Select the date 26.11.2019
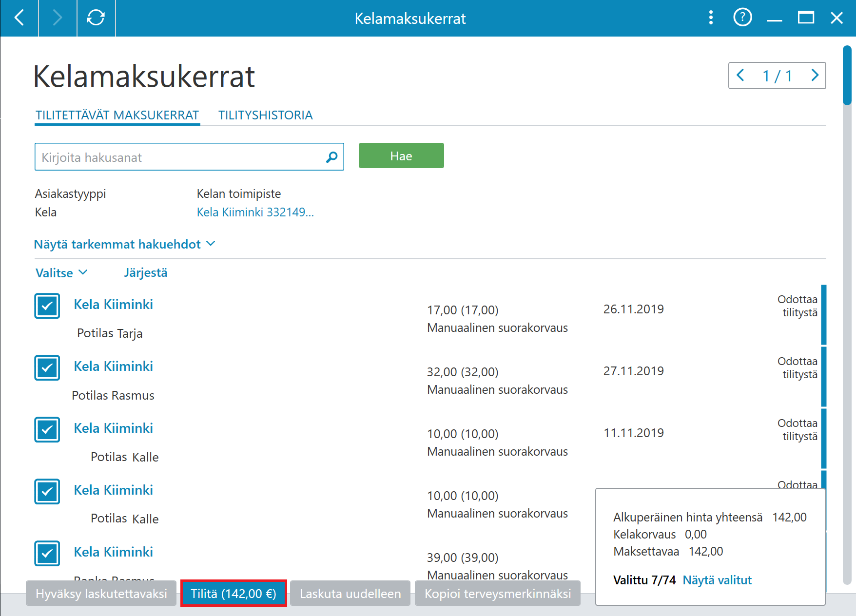 pyautogui.click(x=634, y=309)
